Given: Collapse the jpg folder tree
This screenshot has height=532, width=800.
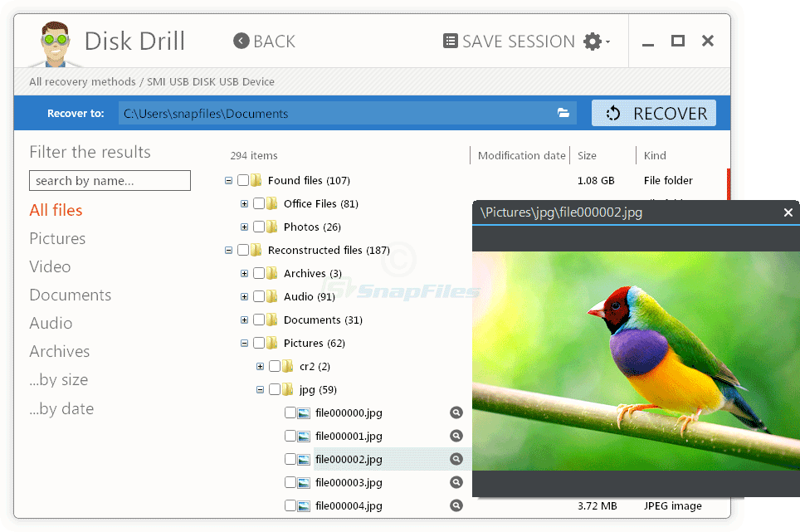Looking at the screenshot, I should coord(260,389).
